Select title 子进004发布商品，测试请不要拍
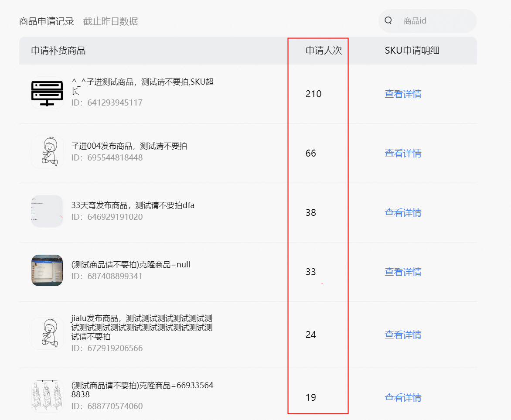 tap(129, 146)
